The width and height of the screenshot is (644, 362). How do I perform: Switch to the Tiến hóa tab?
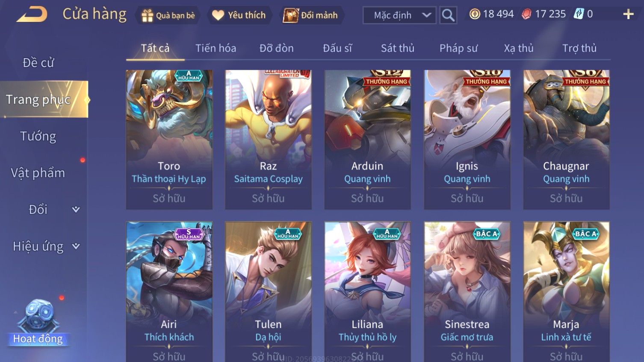pos(216,48)
